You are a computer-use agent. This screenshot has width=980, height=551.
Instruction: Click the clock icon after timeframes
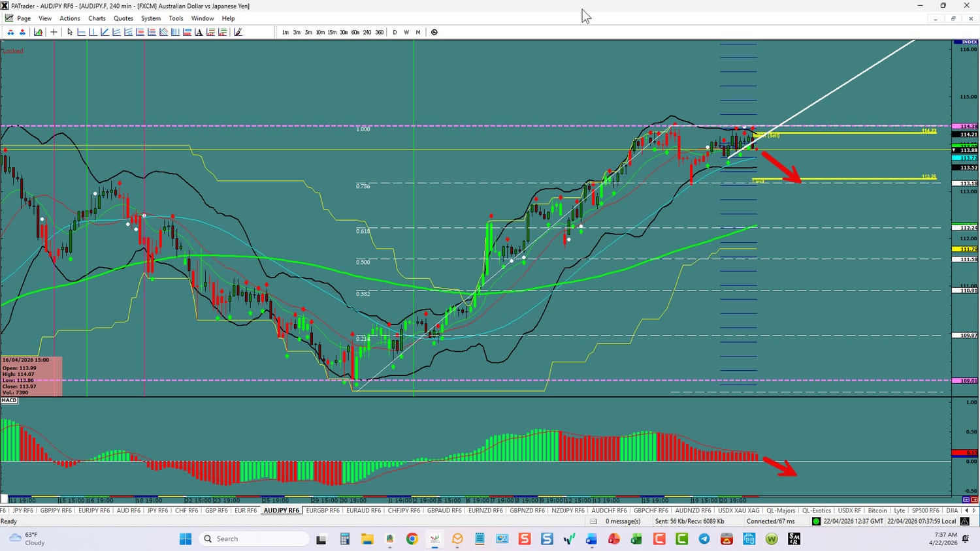point(434,32)
